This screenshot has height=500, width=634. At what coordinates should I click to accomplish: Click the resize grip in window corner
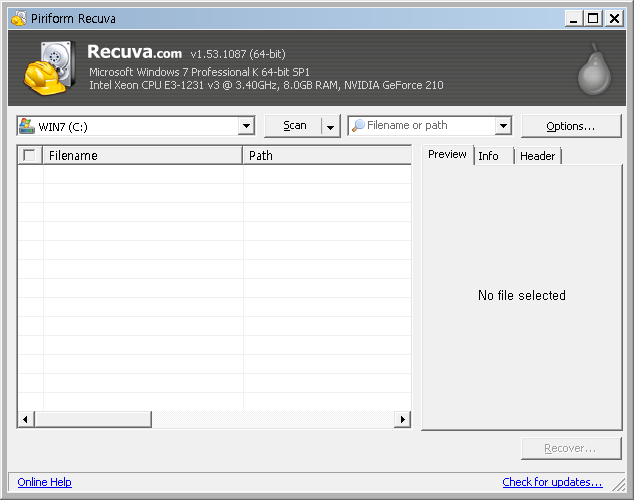[619, 484]
